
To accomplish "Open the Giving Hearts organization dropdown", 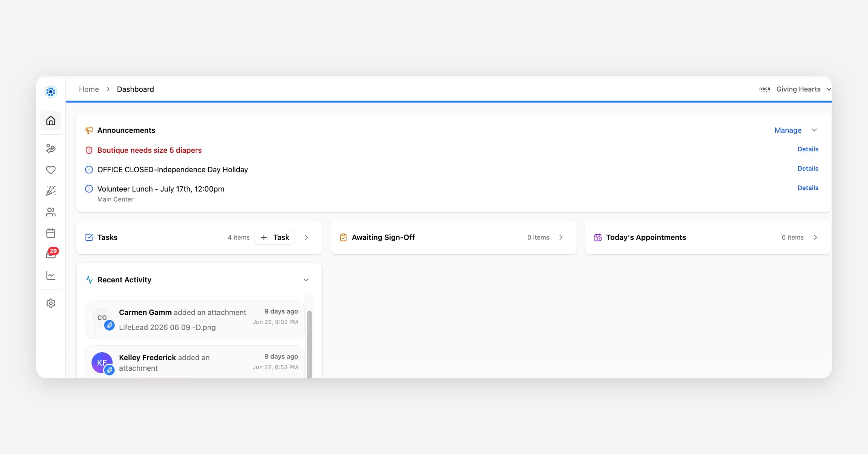I will [x=795, y=89].
